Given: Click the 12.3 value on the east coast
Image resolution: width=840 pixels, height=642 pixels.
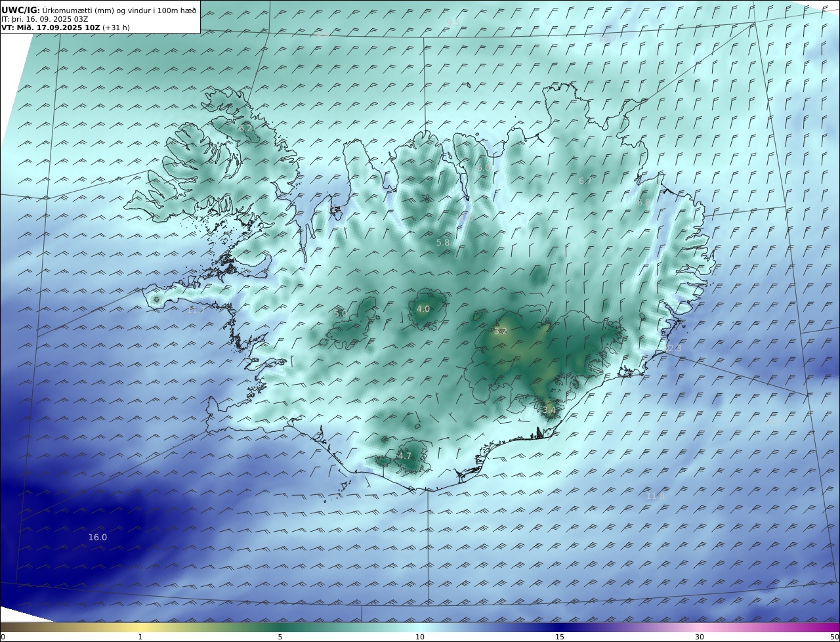Looking at the screenshot, I should (672, 348).
